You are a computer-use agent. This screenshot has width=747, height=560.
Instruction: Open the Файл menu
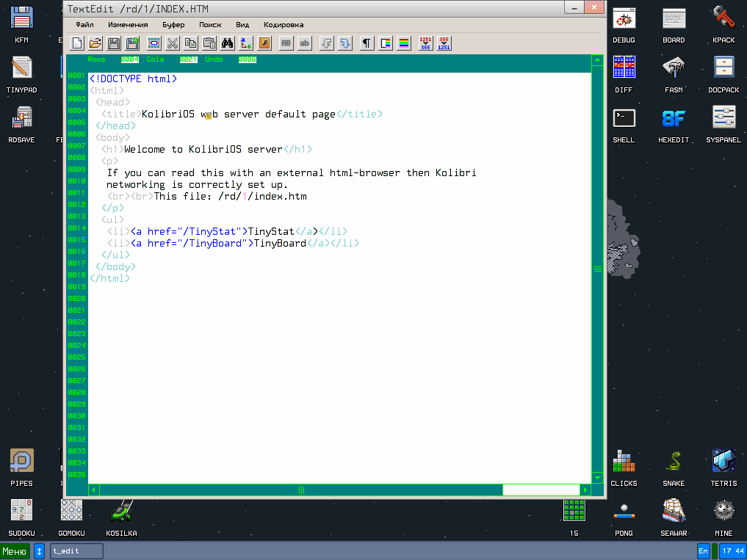(84, 25)
